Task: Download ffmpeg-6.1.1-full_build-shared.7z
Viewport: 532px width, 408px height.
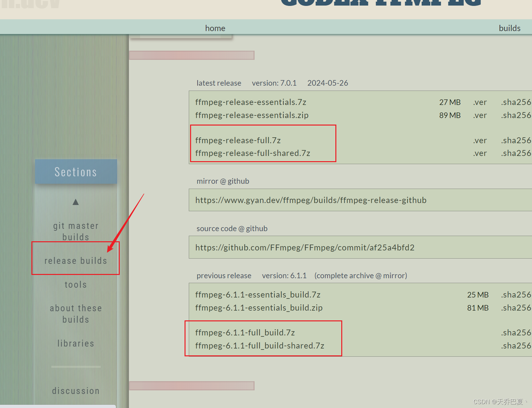Action: pyautogui.click(x=260, y=346)
